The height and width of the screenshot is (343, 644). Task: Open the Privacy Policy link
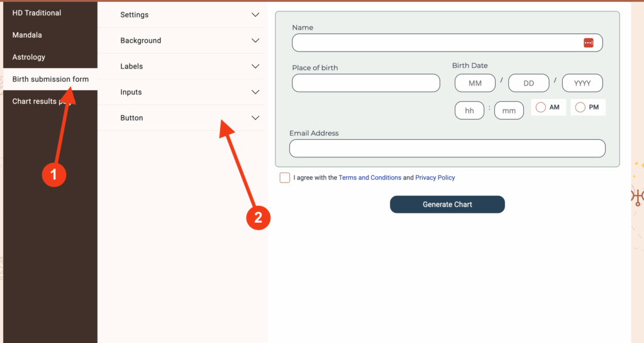click(x=435, y=177)
